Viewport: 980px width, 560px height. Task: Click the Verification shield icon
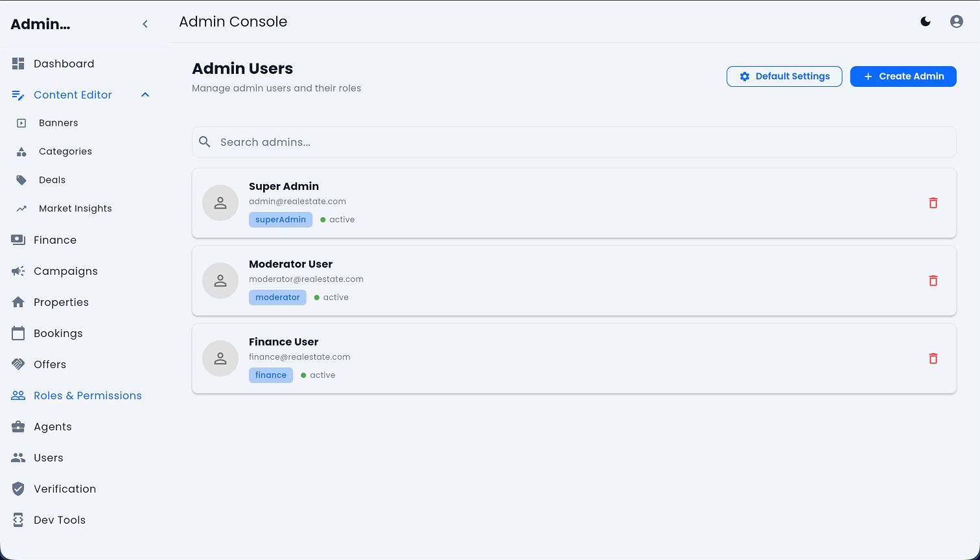pos(18,489)
